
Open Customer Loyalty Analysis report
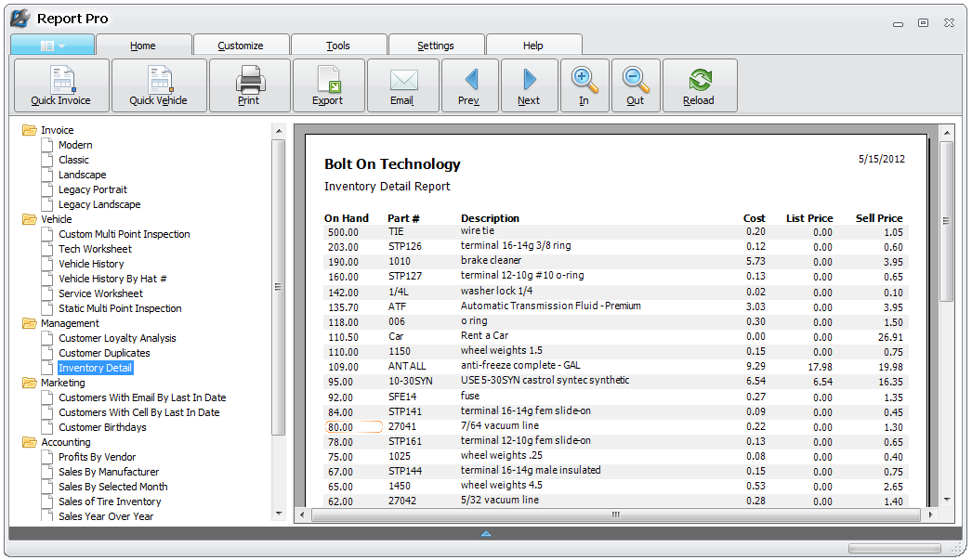(x=118, y=338)
